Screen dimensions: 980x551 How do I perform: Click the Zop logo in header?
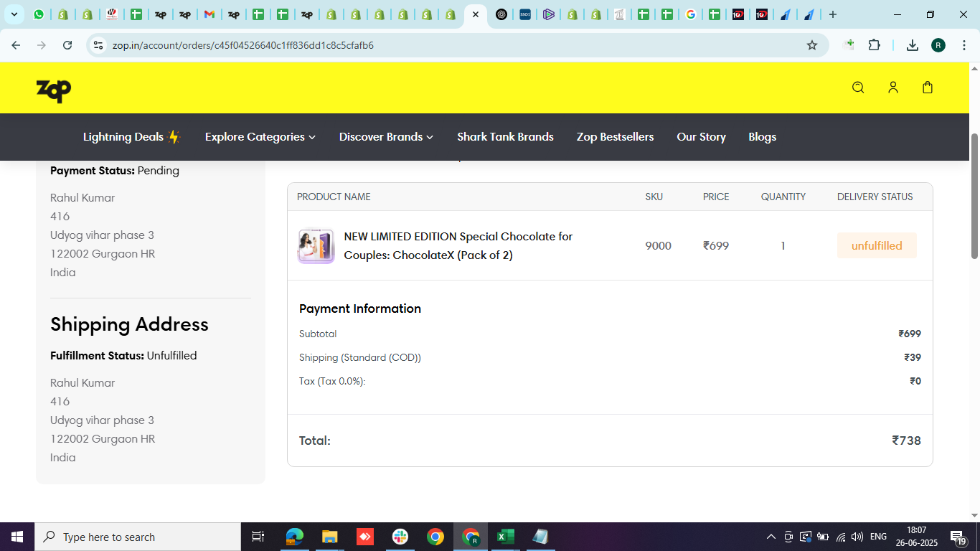pos(54,90)
